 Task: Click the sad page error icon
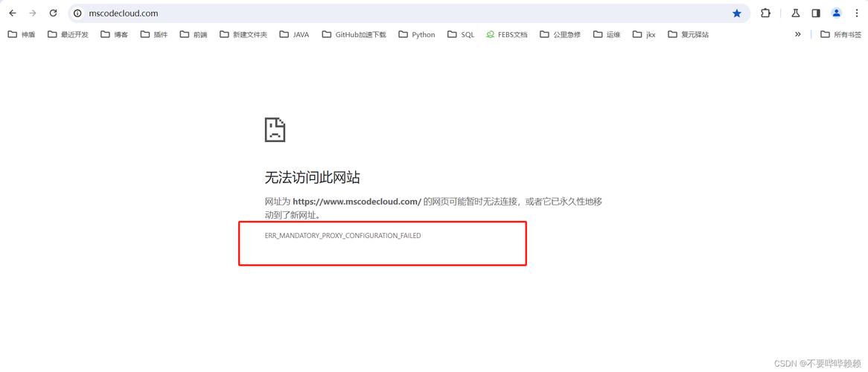click(275, 130)
